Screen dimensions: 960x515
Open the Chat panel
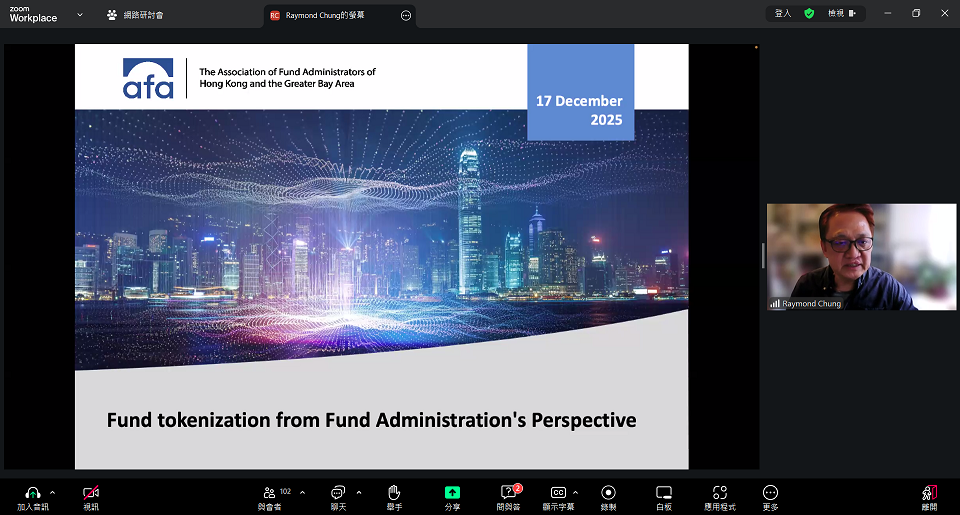pyautogui.click(x=338, y=493)
